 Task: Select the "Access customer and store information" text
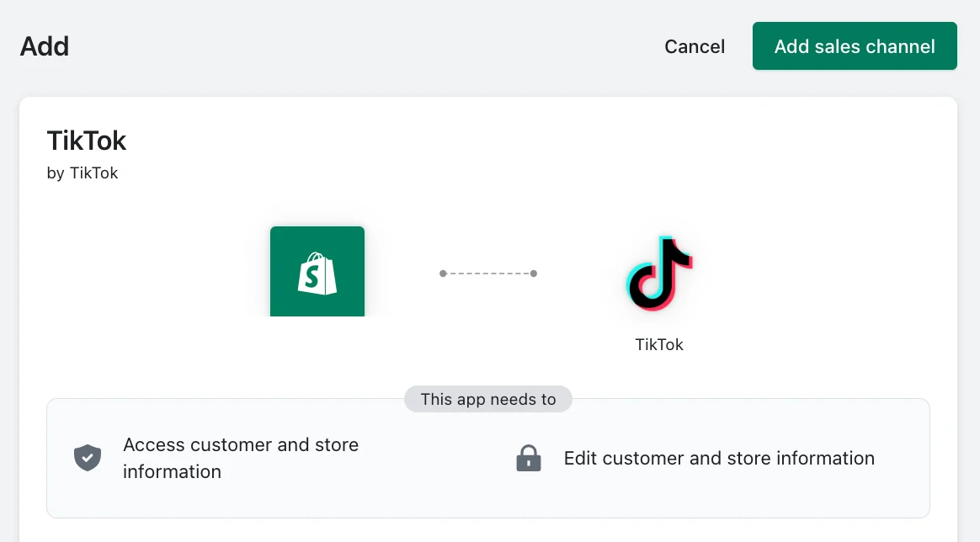pyautogui.click(x=241, y=458)
